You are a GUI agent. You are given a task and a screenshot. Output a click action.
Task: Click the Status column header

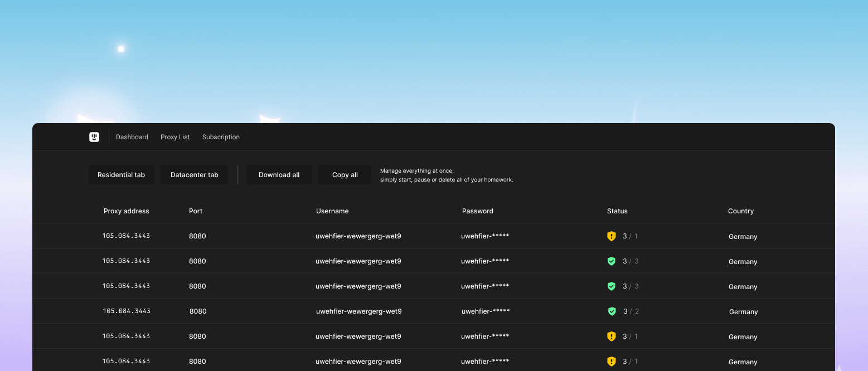tap(617, 211)
